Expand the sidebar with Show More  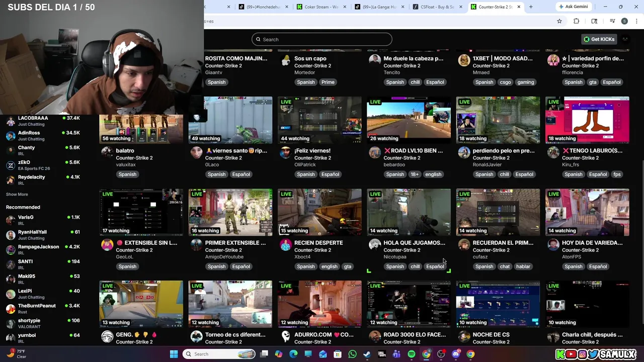click(x=17, y=194)
